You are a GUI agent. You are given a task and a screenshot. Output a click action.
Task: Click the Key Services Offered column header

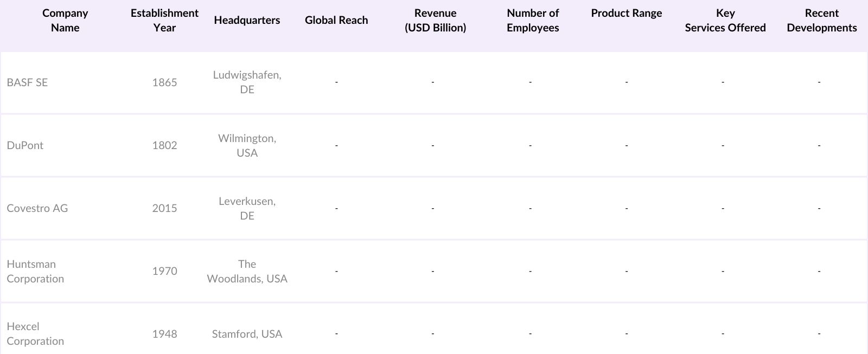coord(725,20)
